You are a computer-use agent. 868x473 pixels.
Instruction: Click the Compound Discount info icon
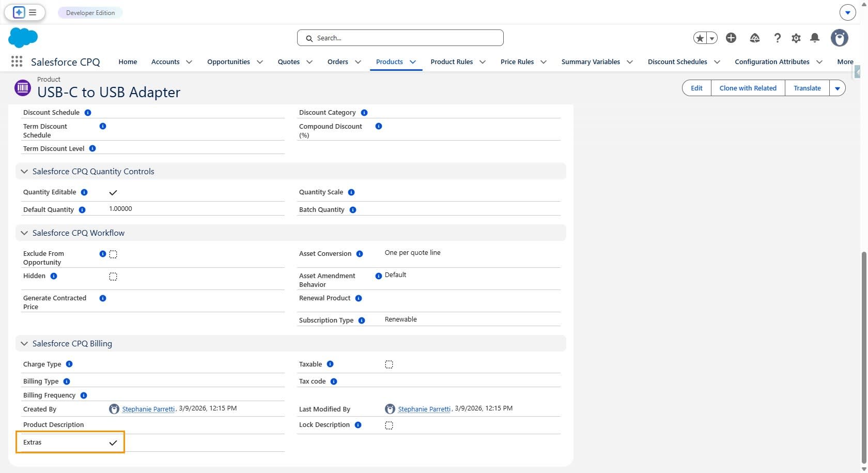(x=379, y=126)
